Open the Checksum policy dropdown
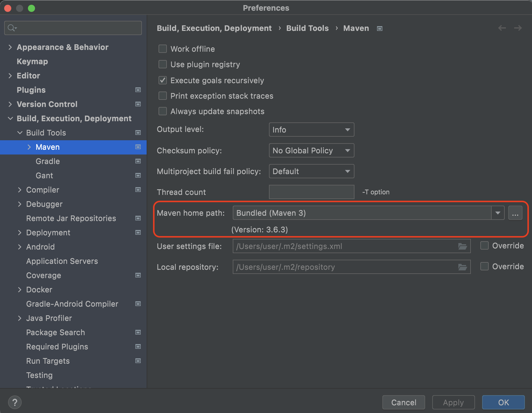Screen dimensions: 532x413 pos(311,150)
